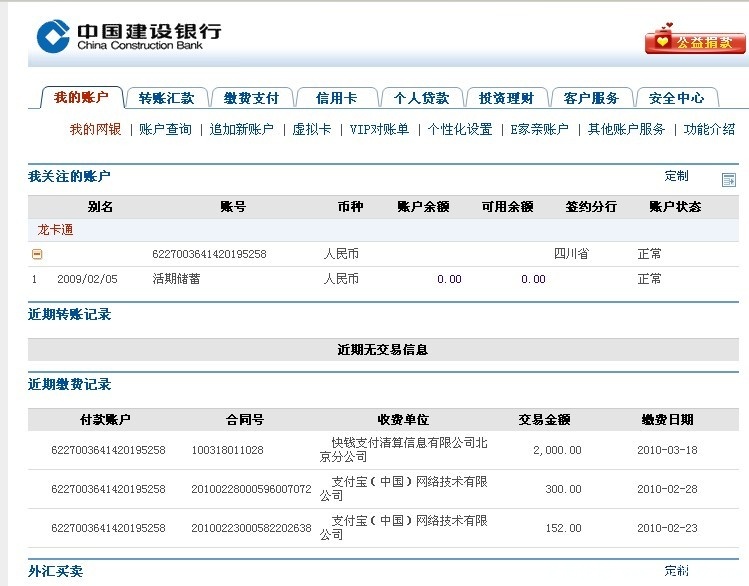The width and height of the screenshot is (749, 586).
Task: Click contract number 20100223000582202638
Action: 251,528
